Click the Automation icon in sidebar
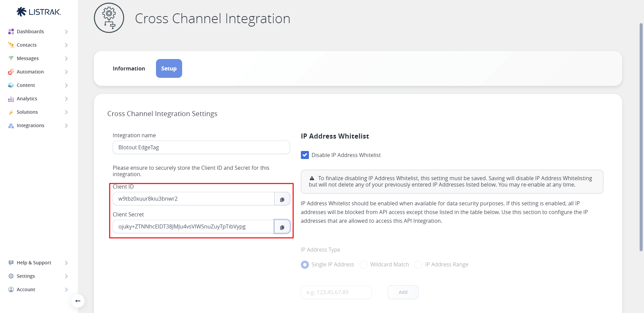This screenshot has width=644, height=313. (x=11, y=72)
